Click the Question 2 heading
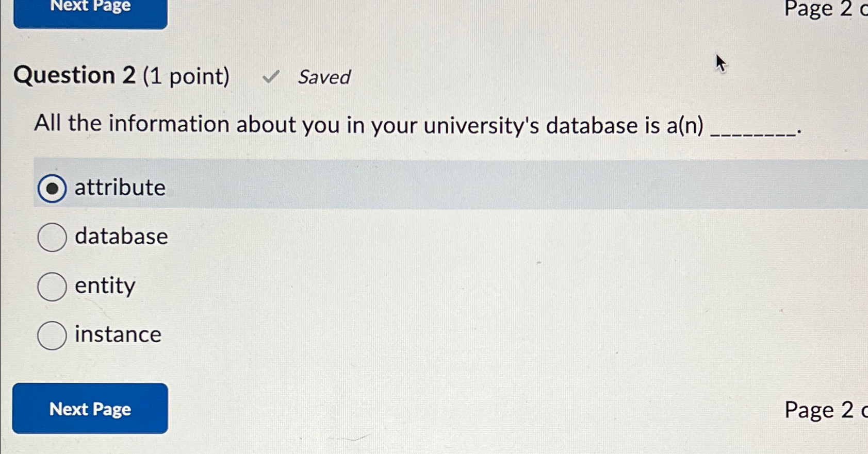Image resolution: width=868 pixels, height=454 pixels. 74,76
